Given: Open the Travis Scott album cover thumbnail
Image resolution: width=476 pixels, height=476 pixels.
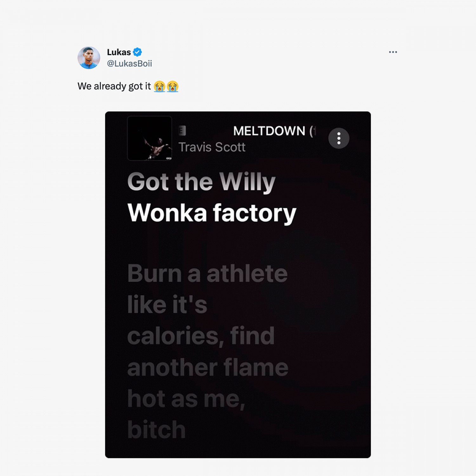Looking at the screenshot, I should click(x=149, y=138).
